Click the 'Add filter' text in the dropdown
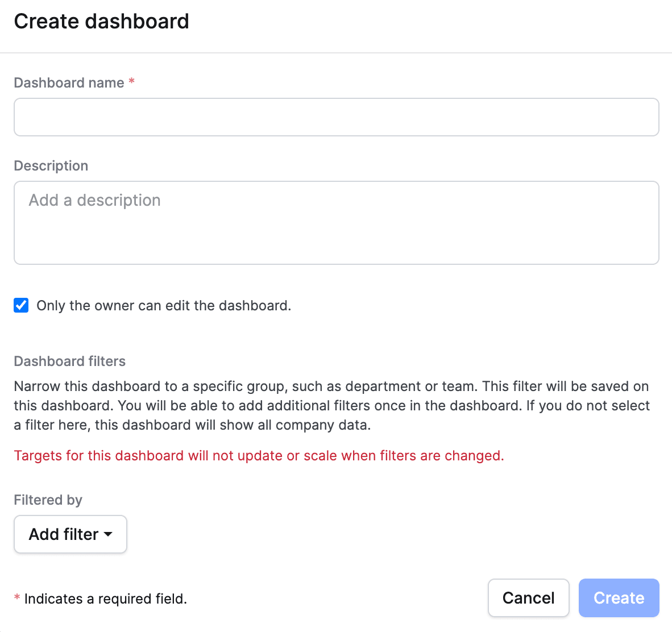 point(63,534)
